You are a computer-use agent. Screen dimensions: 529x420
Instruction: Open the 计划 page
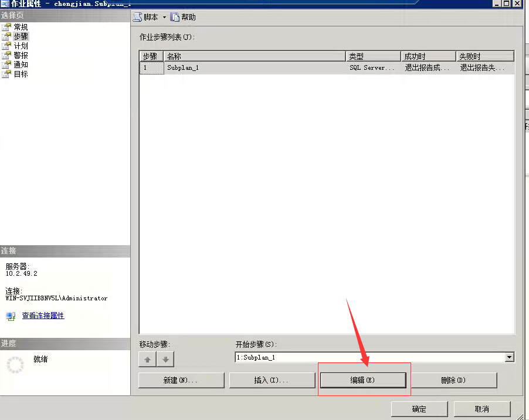point(21,46)
